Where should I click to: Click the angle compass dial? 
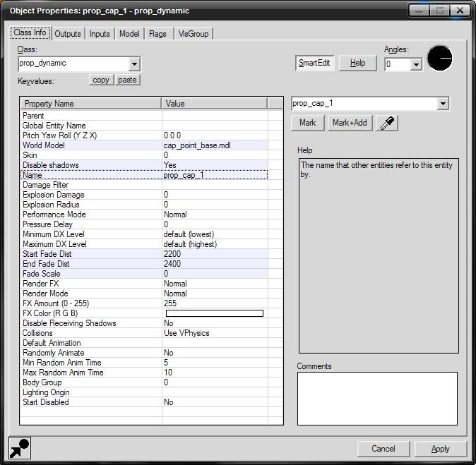pyautogui.click(x=439, y=58)
